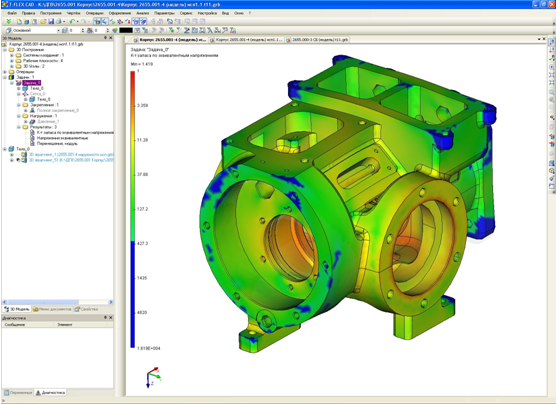The width and height of the screenshot is (556, 404).
Task: Collapse the Результаты : 3 folder
Action: click(x=19, y=127)
